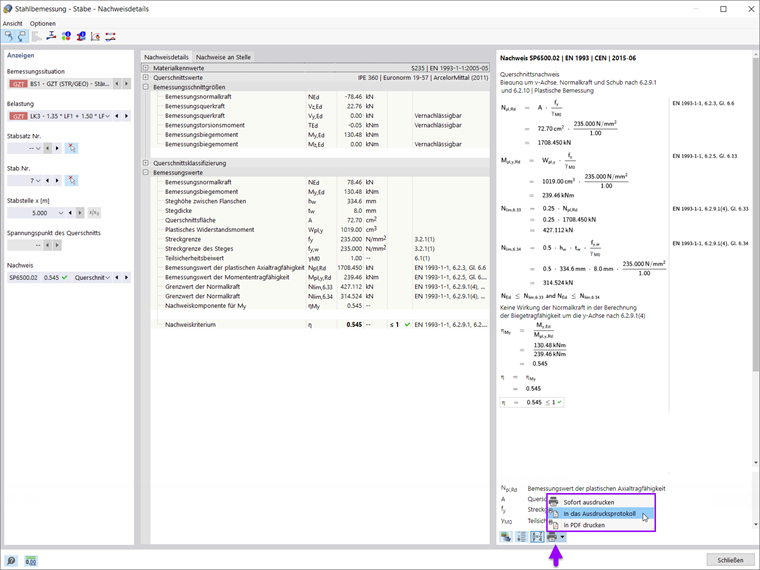Maximize the Stahlbemessung window

tap(723, 9)
